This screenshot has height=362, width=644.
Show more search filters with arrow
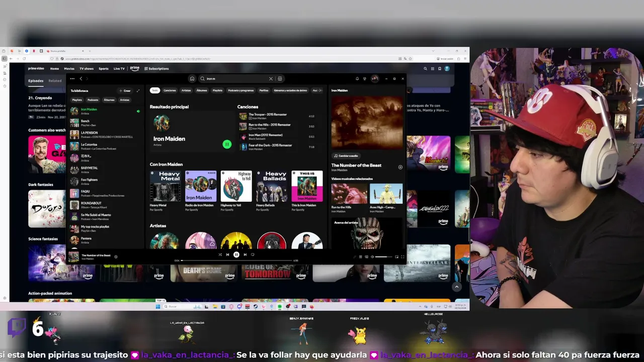[x=320, y=90]
